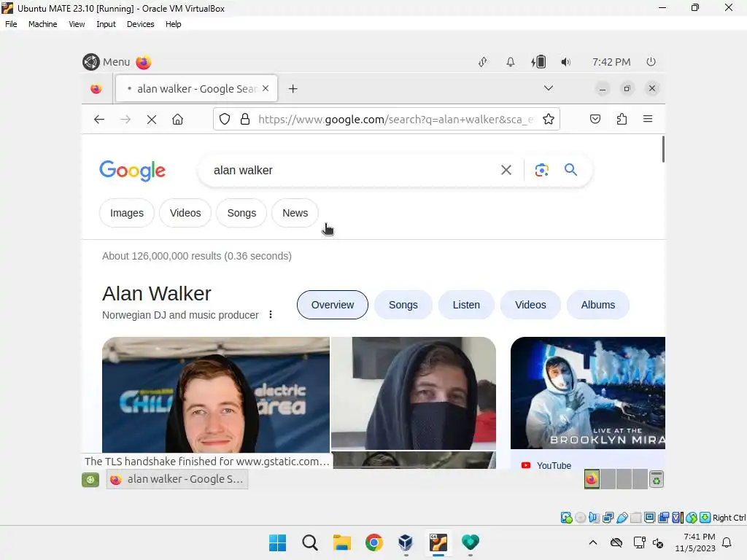This screenshot has height=560, width=747.
Task: Open the Alan Walker face photo thumbnail
Action: click(216, 394)
